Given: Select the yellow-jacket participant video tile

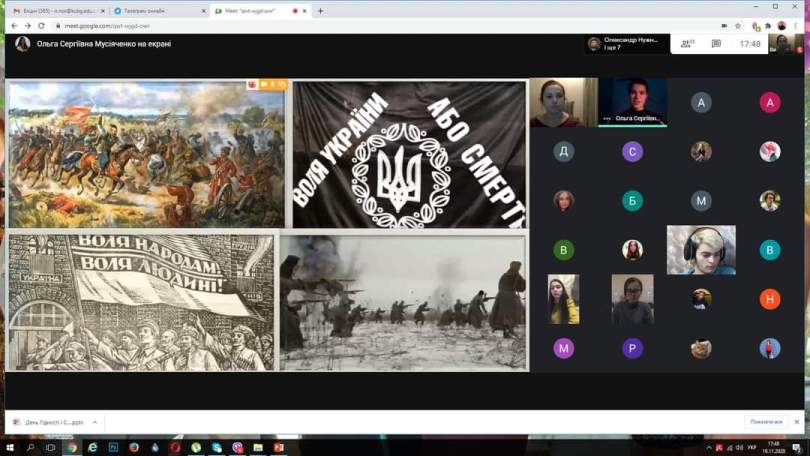Looking at the screenshot, I should point(564,299).
